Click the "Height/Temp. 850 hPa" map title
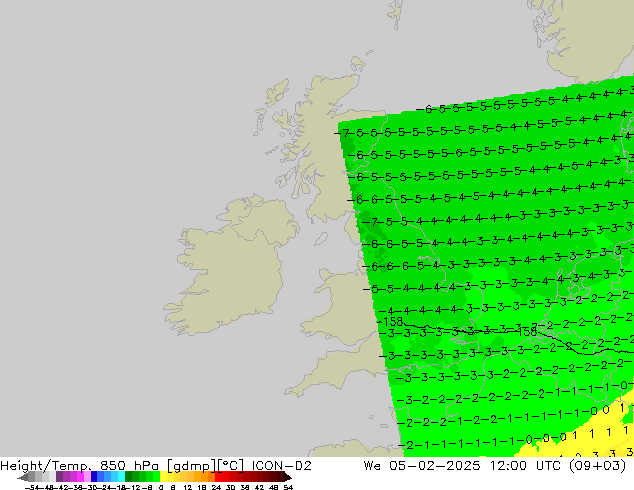This screenshot has height=490, width=634. pos(80,466)
